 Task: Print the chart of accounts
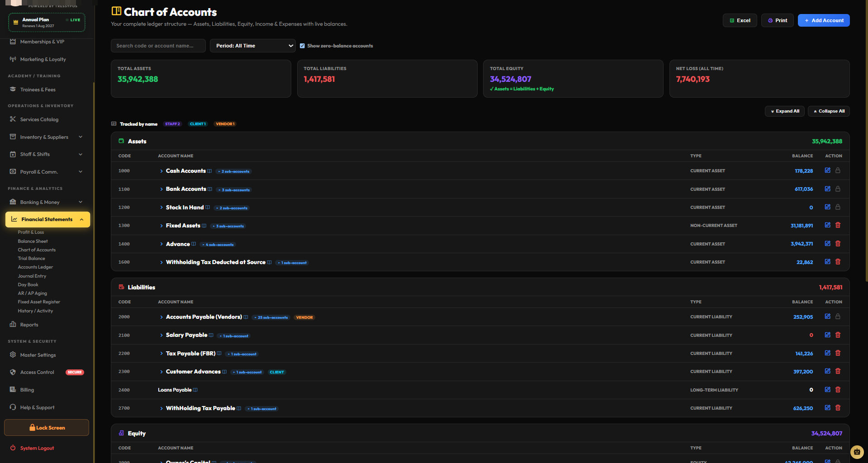tap(777, 20)
